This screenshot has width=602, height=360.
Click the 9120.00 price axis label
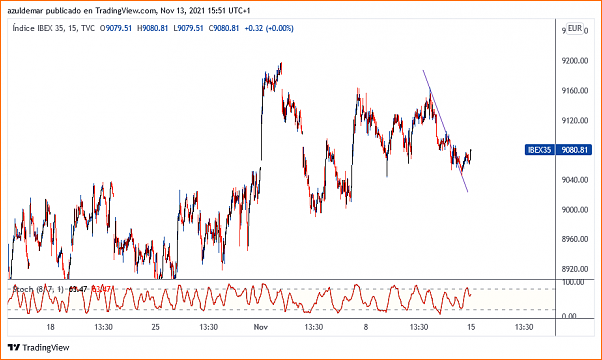pyautogui.click(x=574, y=121)
